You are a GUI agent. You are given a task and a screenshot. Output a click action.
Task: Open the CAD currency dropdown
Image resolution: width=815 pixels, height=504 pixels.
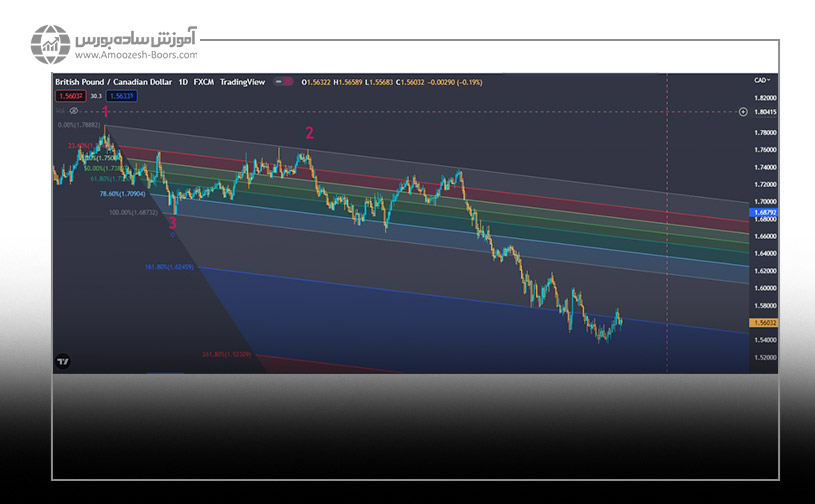(761, 80)
